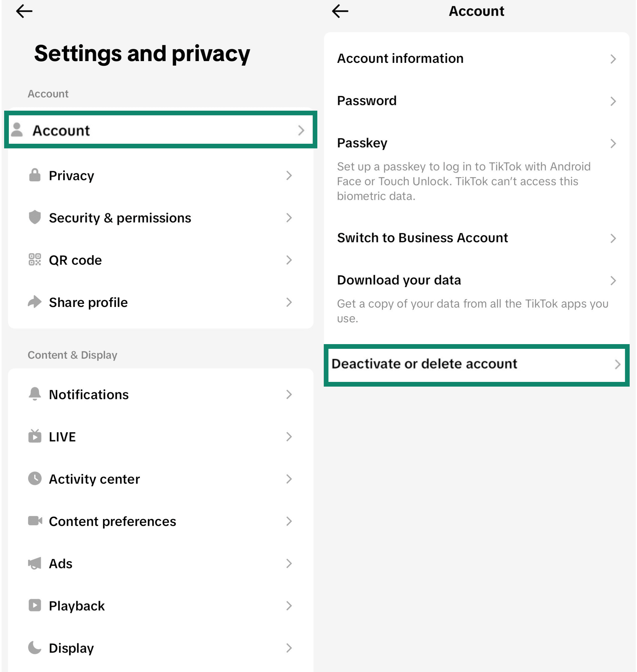Open the QR code icon
Image resolution: width=637 pixels, height=672 pixels.
(x=35, y=260)
